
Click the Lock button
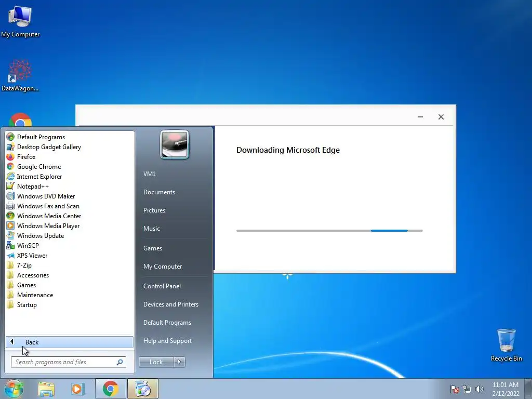click(156, 362)
